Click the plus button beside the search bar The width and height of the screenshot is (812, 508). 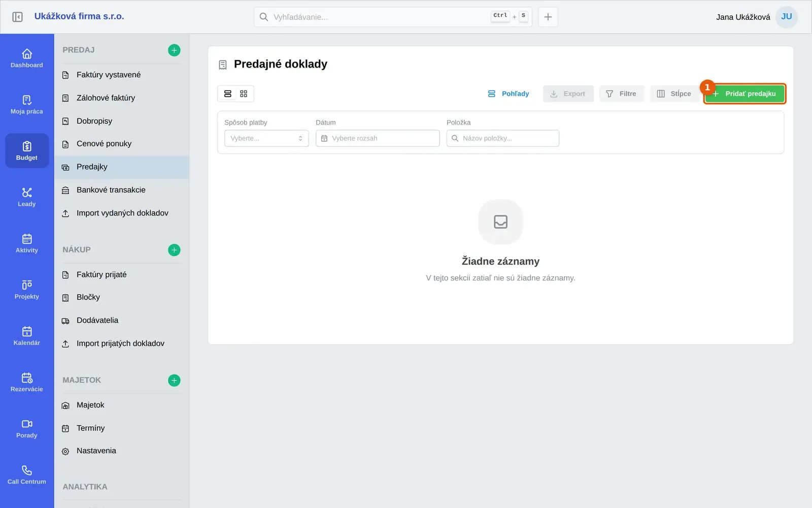point(548,17)
